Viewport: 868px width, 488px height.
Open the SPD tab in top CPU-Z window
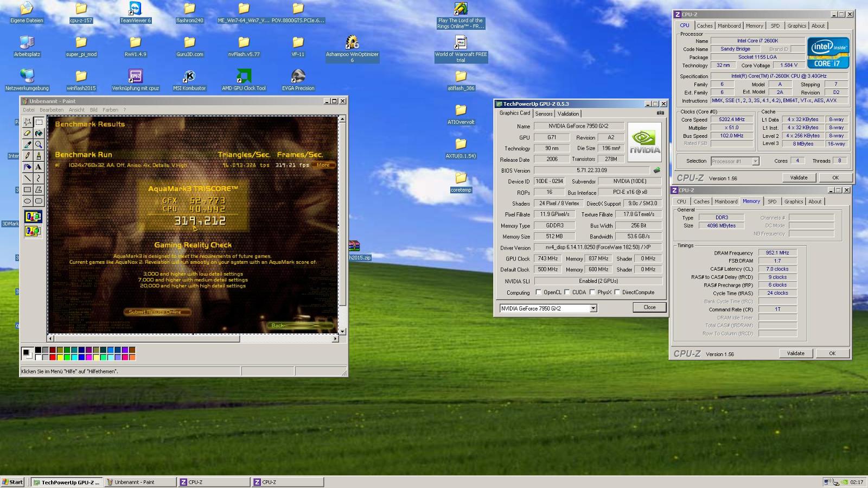[775, 26]
